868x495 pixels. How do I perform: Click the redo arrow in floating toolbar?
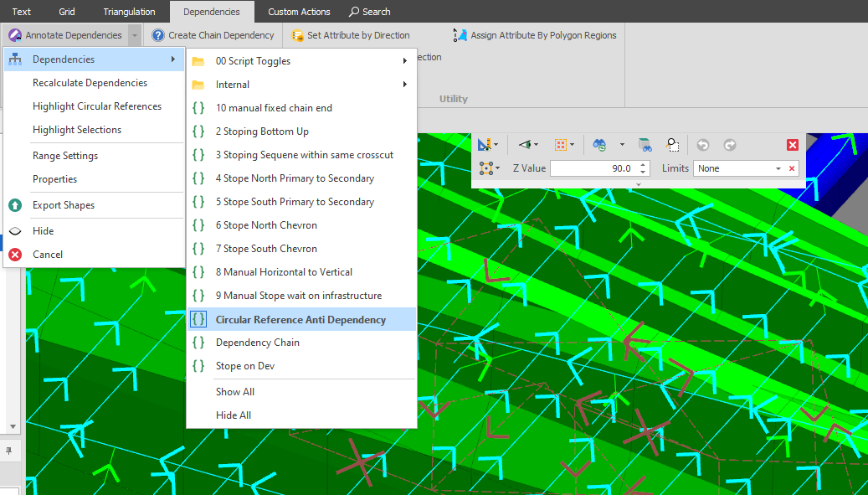730,145
